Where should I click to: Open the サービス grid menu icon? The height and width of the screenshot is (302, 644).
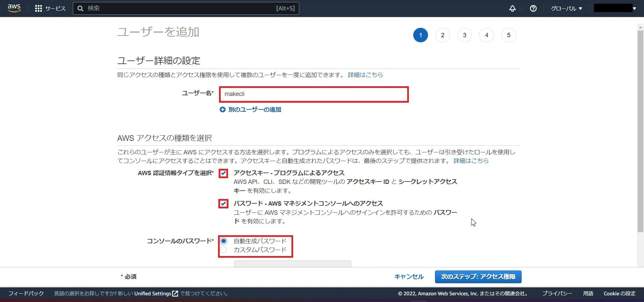click(39, 8)
